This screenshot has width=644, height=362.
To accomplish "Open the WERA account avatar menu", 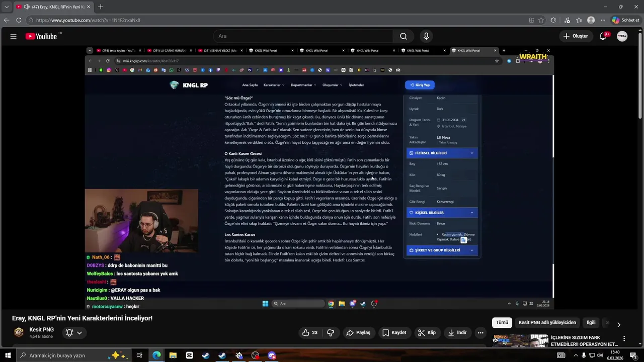I will tap(622, 36).
